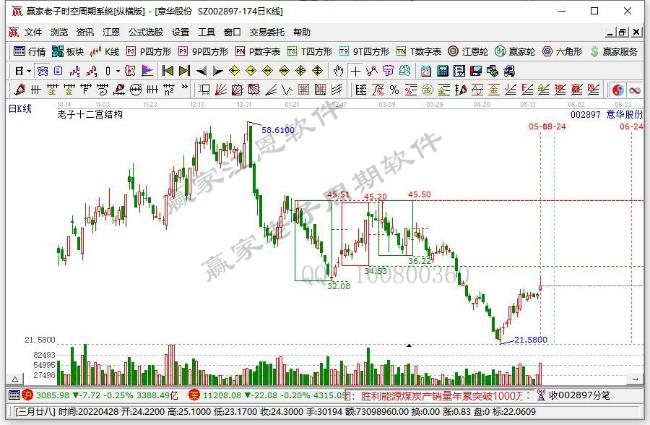Click the 002897 意华股份 stock name
Image resolution: width=650 pixels, height=425 pixels.
(606, 114)
